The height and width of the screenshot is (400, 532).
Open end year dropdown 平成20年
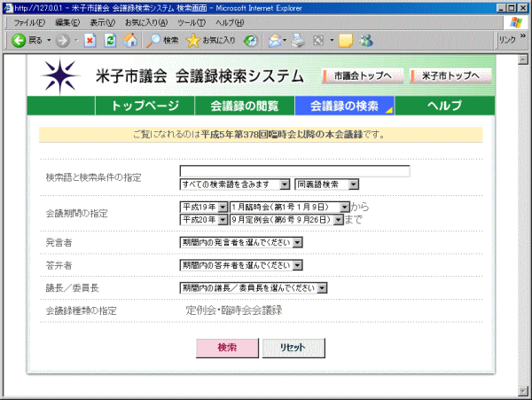204,220
